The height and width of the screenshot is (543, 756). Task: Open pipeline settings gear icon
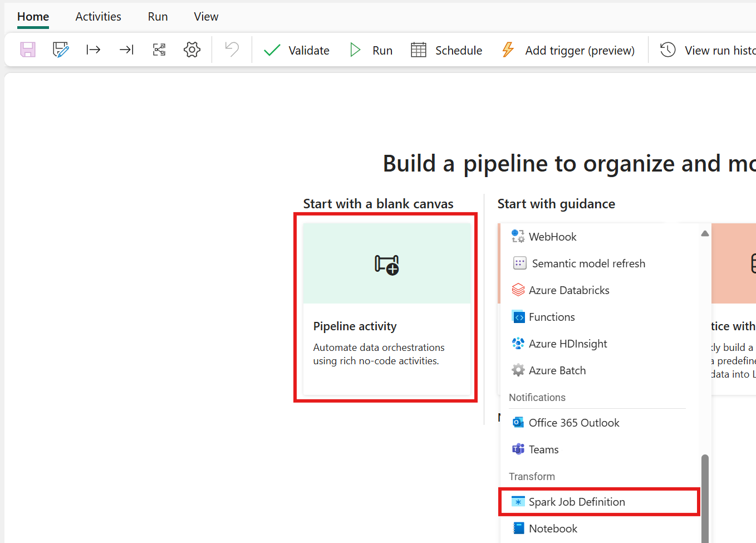(x=192, y=50)
